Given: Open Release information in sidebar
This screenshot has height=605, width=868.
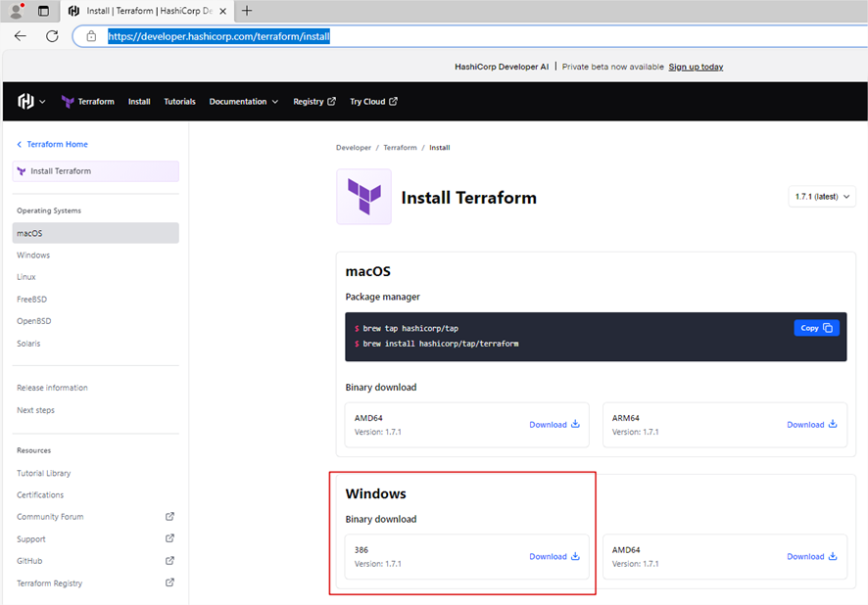Looking at the screenshot, I should (x=52, y=388).
